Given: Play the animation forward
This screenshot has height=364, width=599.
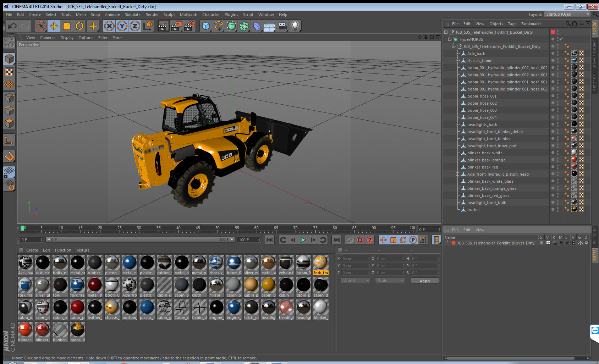Looking at the screenshot, I should point(303,240).
